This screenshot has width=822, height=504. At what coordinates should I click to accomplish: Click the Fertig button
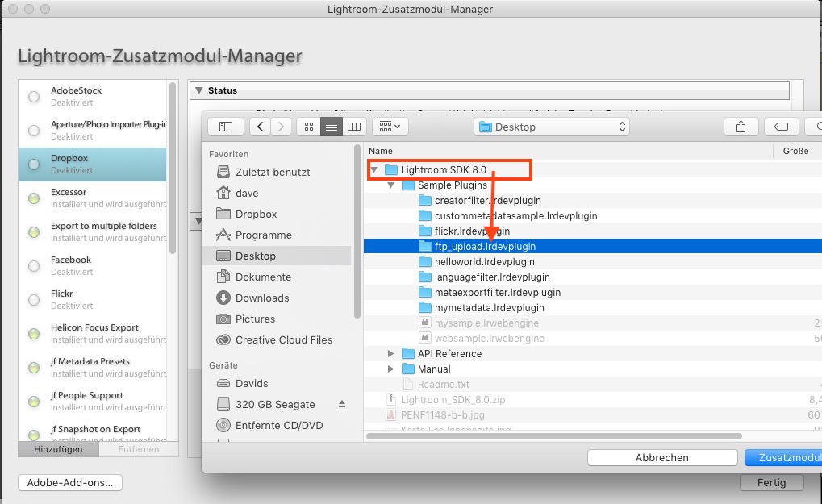(772, 482)
